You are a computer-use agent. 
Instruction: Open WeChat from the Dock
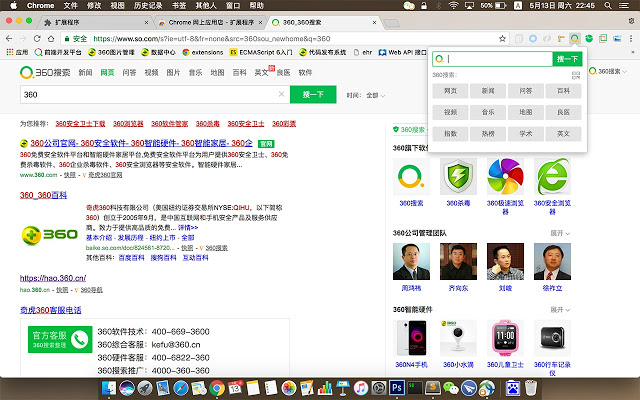coord(451,388)
